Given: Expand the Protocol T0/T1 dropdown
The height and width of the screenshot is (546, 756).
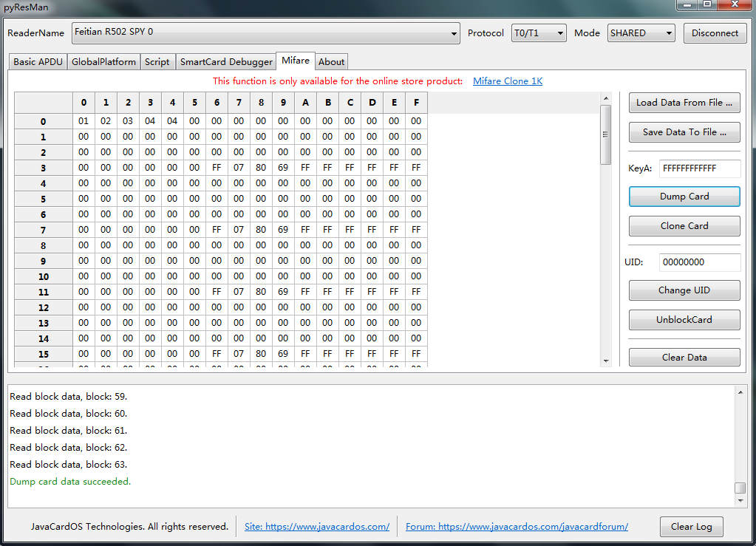Looking at the screenshot, I should 539,33.
